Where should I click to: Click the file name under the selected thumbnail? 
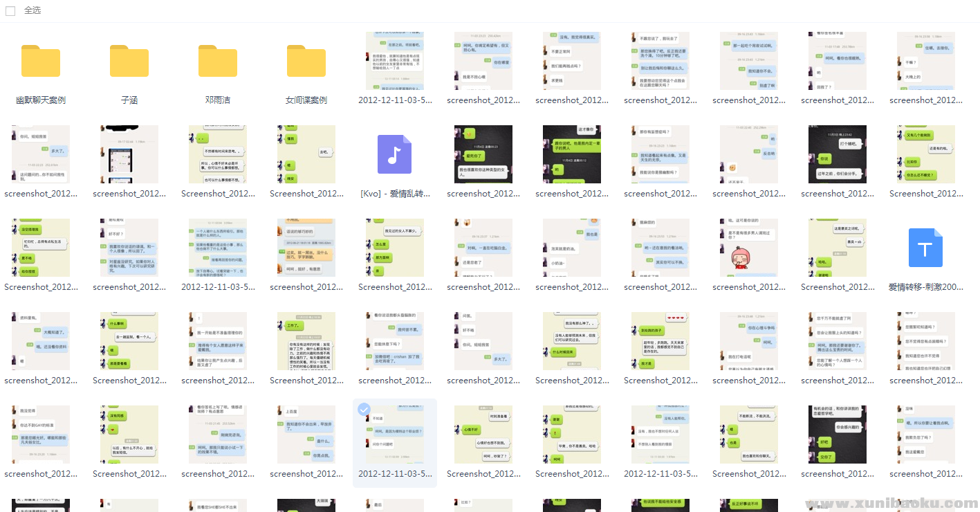tap(395, 474)
